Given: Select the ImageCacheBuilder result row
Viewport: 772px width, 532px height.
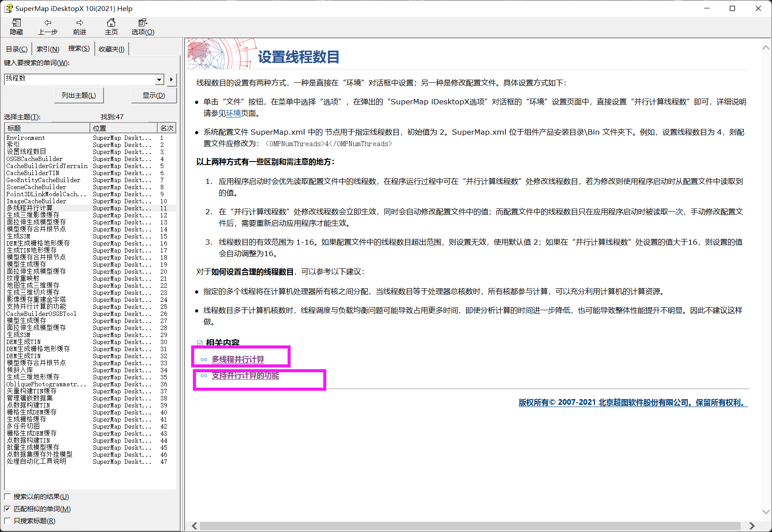Looking at the screenshot, I should tap(90, 201).
